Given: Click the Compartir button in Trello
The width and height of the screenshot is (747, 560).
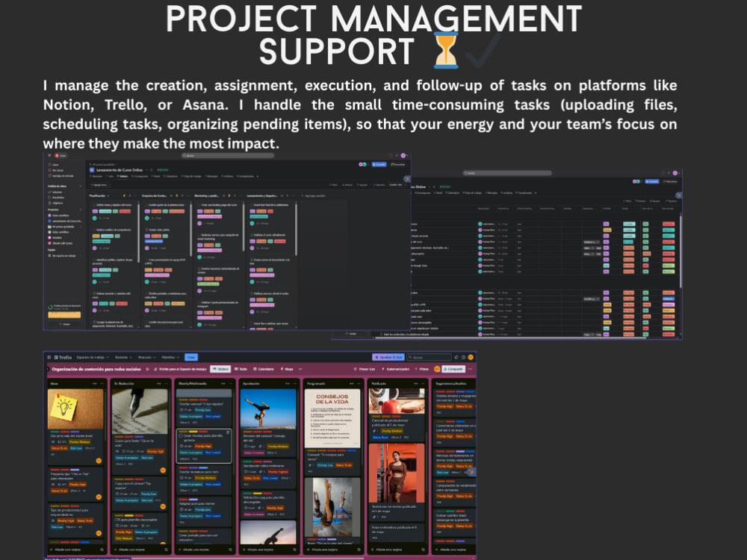Looking at the screenshot, I should 453,369.
